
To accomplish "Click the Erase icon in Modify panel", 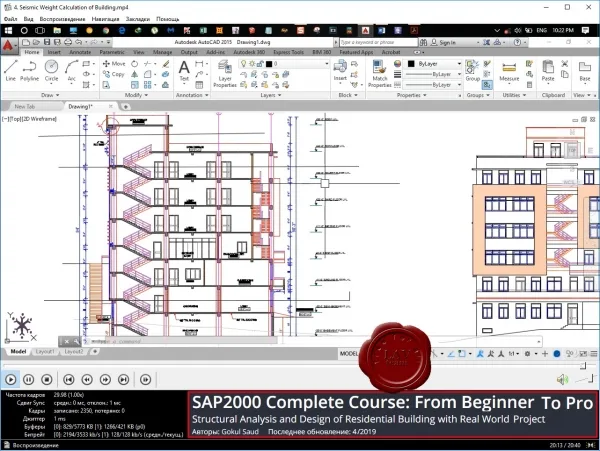I will (x=165, y=63).
